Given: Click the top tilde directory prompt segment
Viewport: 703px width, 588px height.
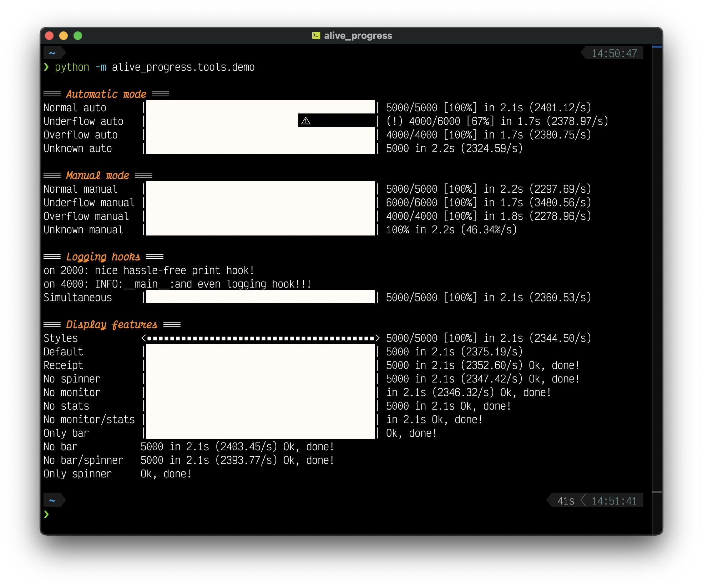Looking at the screenshot, I should [54, 53].
